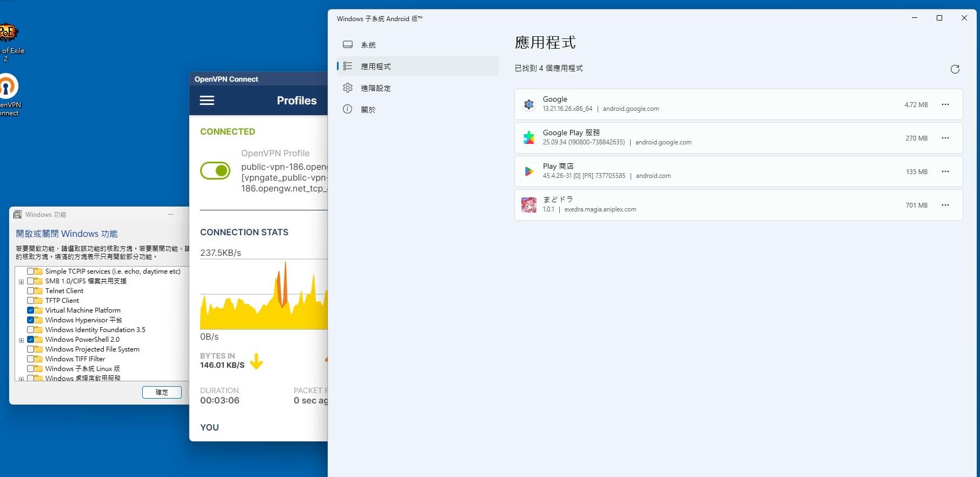Click the Windows Projected File System folder icon
Image resolution: width=980 pixels, height=477 pixels.
tap(38, 349)
